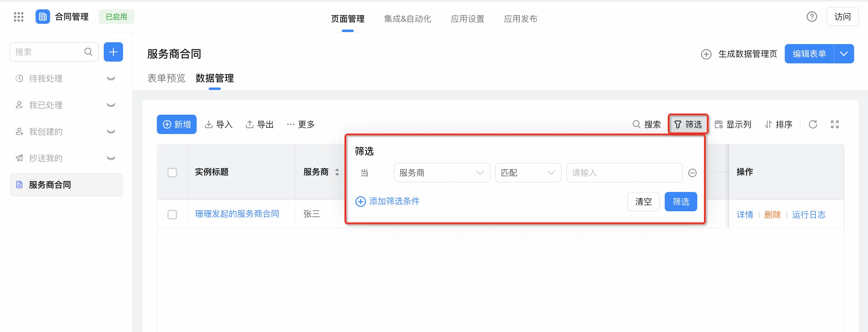The height and width of the screenshot is (332, 868).
Task: Click the refresh data icon
Action: tap(813, 124)
